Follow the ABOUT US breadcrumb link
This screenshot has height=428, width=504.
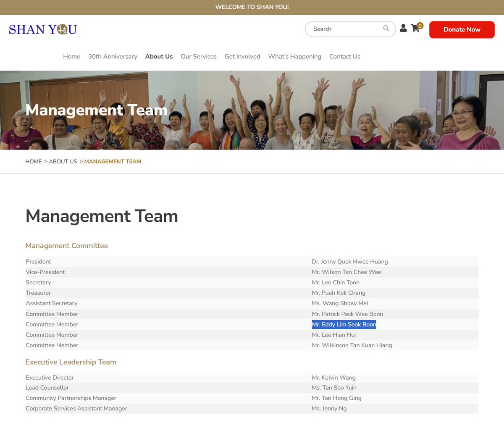point(63,161)
